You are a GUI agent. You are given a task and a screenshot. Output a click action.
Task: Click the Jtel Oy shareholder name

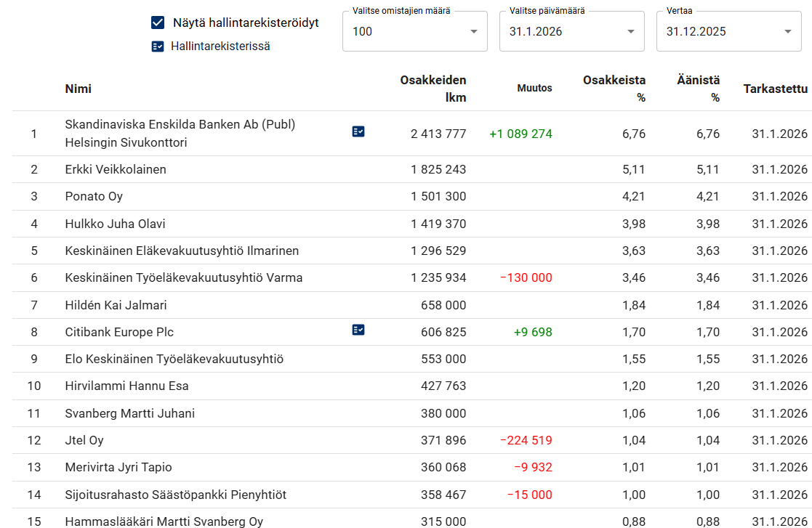pos(84,440)
